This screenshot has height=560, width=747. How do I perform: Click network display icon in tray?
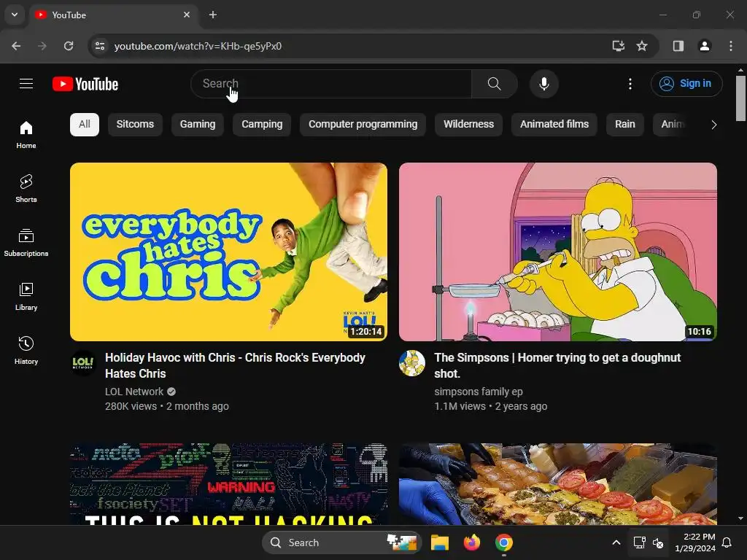[x=639, y=542]
